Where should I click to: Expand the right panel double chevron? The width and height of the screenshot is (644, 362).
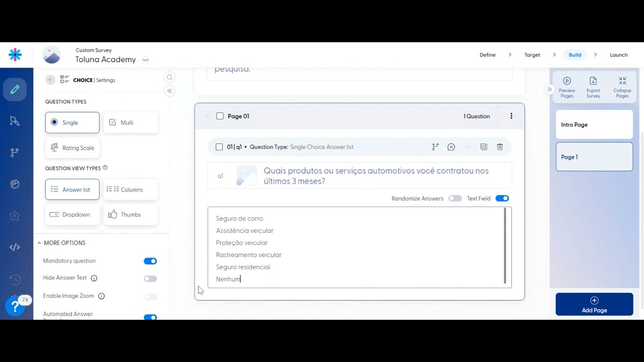click(549, 89)
